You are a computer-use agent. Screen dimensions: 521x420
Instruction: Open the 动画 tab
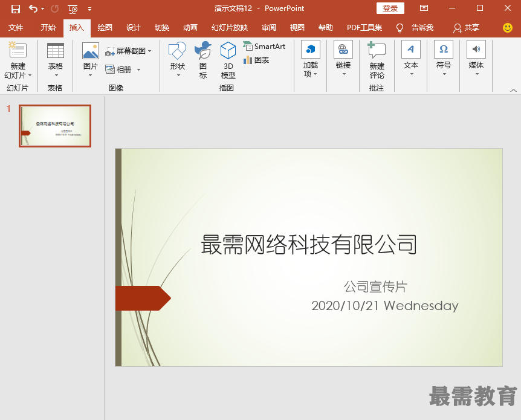pos(190,28)
